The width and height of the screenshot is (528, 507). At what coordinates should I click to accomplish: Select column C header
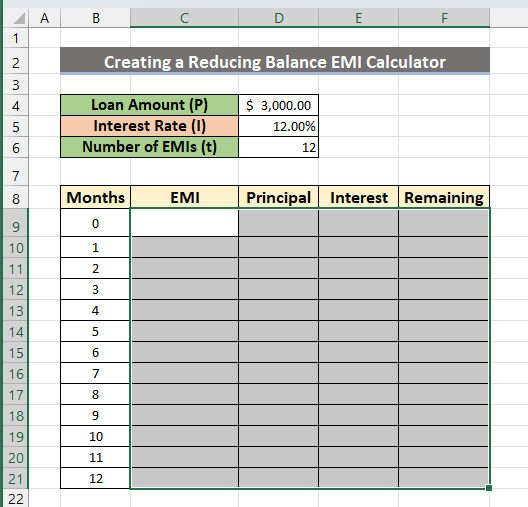pos(184,18)
